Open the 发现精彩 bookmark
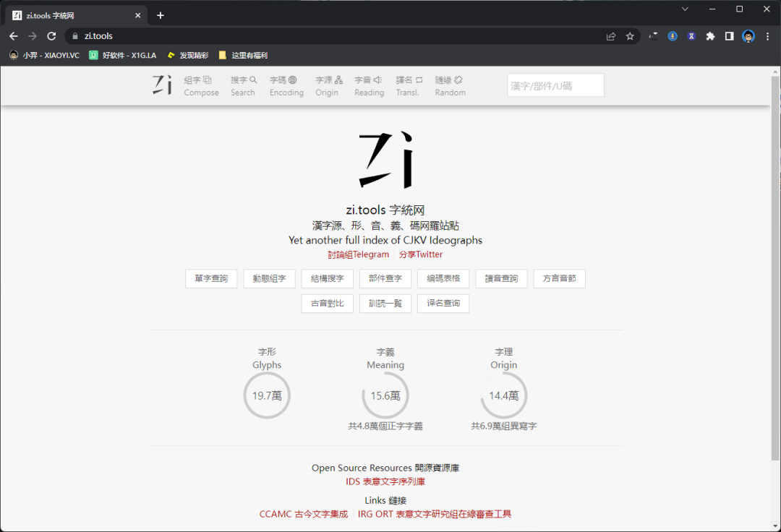The image size is (781, 532). tap(188, 55)
